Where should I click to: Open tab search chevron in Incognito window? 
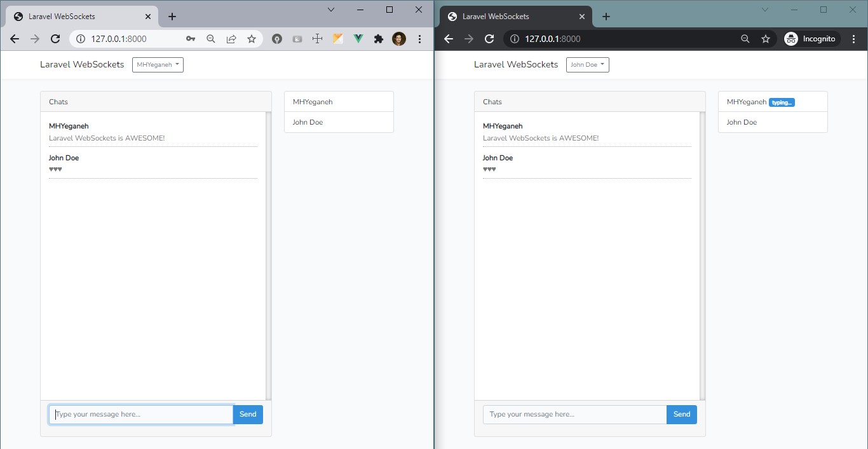(x=765, y=10)
